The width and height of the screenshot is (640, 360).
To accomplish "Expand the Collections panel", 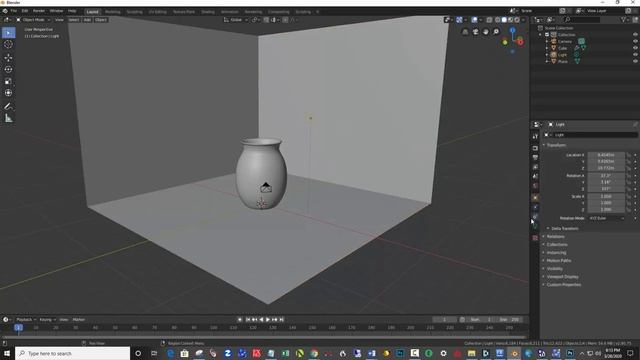I will tap(557, 244).
